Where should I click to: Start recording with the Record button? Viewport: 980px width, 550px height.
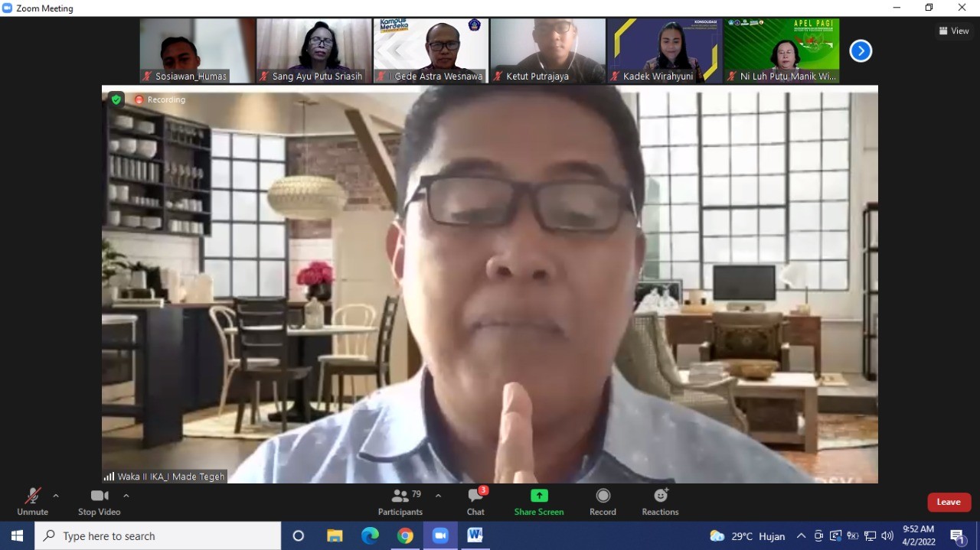(603, 502)
